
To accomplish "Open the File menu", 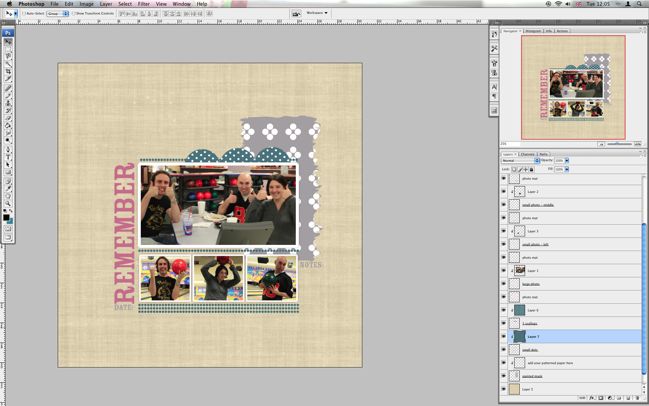I will coord(54,4).
